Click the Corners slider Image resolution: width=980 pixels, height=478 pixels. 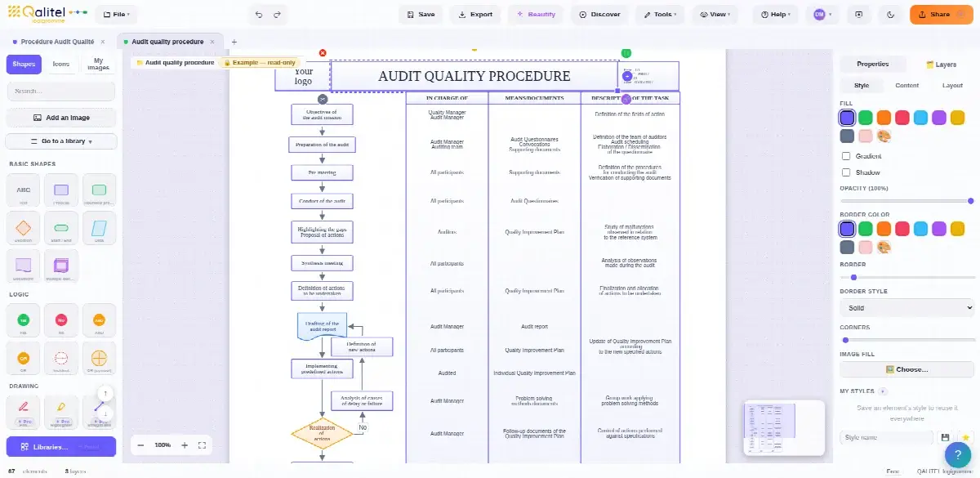click(x=907, y=339)
